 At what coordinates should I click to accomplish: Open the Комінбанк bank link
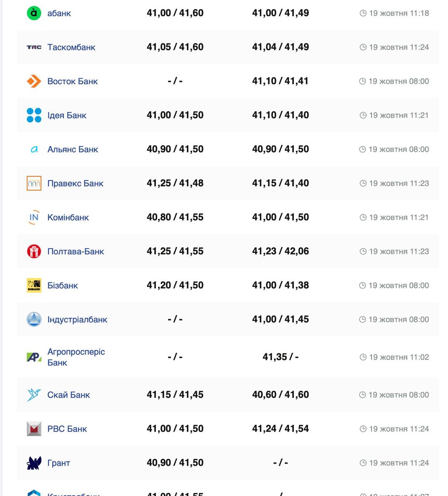[x=68, y=217]
